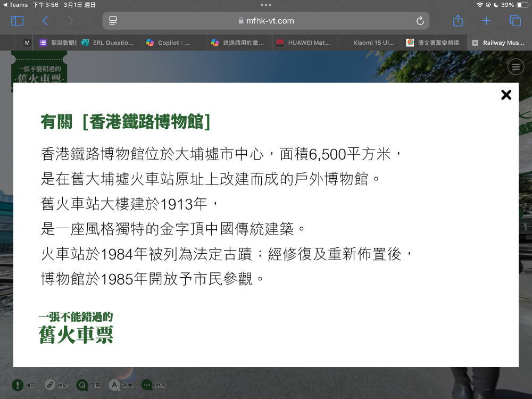
Task: Toggle the Safari sidebar
Action: (x=18, y=21)
